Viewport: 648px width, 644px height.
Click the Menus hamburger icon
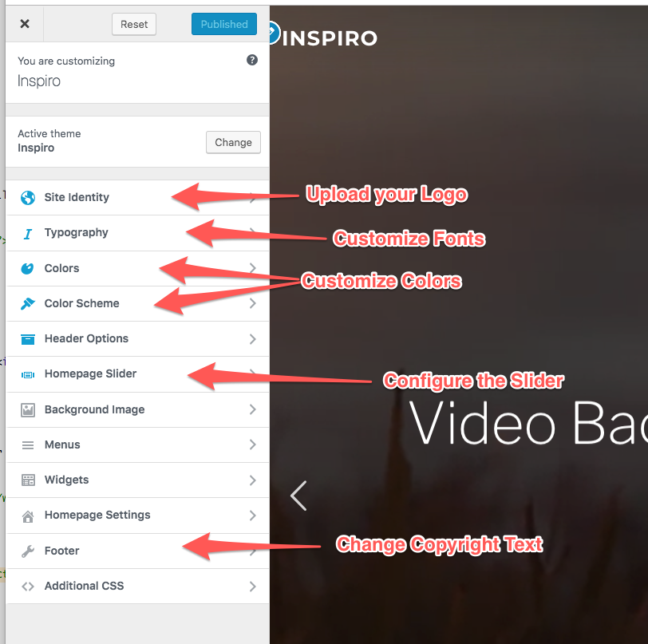point(28,445)
